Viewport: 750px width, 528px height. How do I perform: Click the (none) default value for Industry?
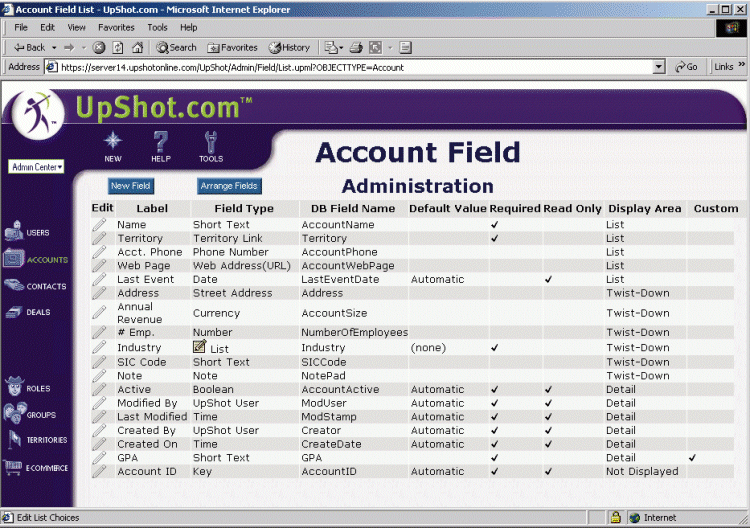(x=428, y=348)
